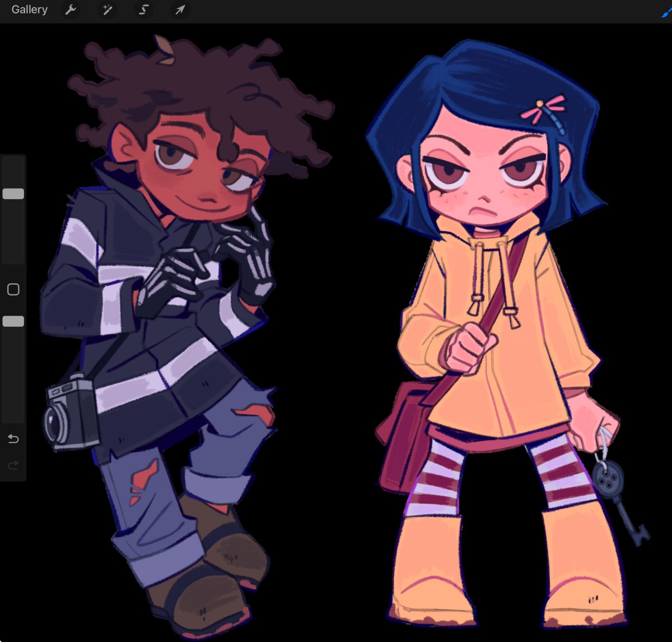
Task: Redo the last action
Action: 13,465
